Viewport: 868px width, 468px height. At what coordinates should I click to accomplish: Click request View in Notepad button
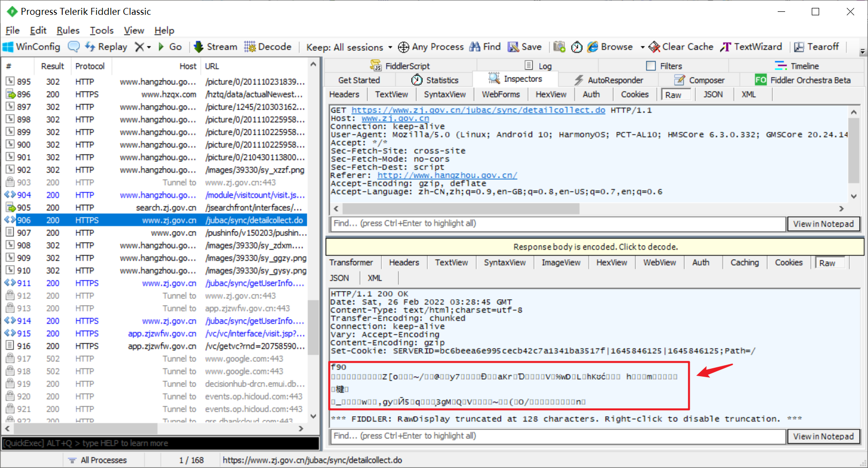823,224
